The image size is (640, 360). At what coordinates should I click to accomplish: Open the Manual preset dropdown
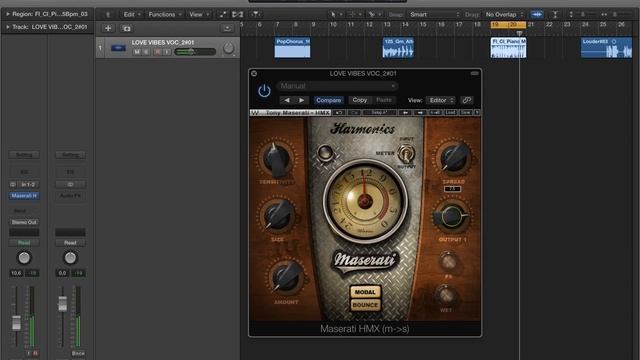click(337, 86)
